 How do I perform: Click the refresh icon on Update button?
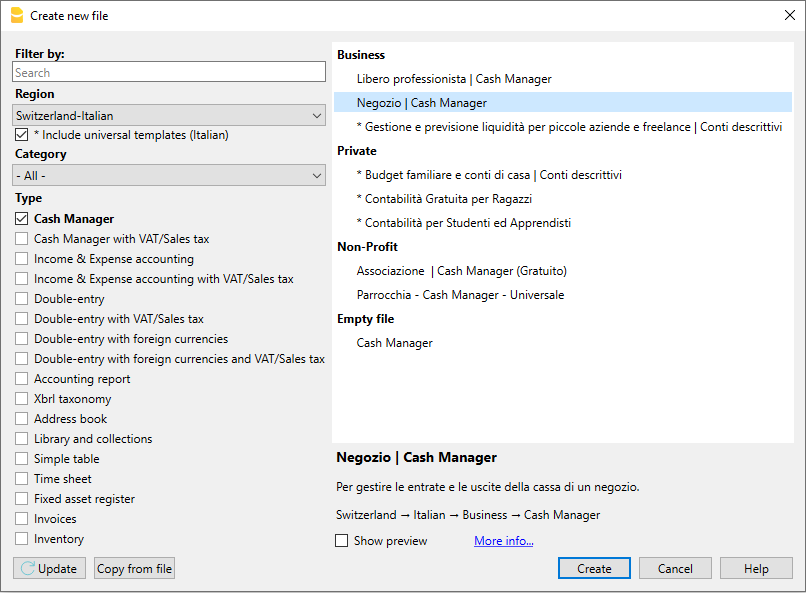point(27,568)
